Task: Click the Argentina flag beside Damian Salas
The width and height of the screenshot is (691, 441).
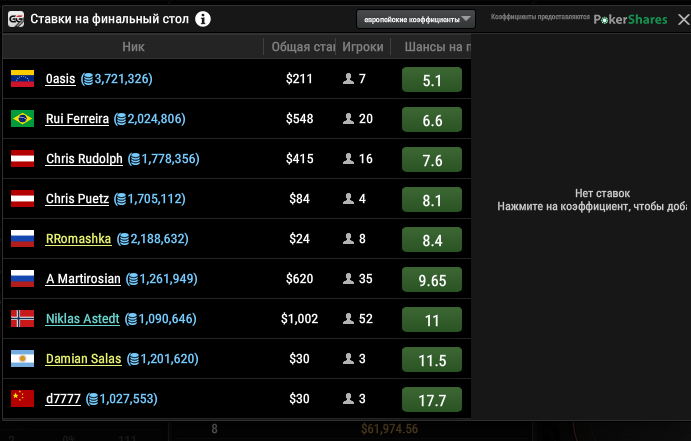Action: [22, 359]
